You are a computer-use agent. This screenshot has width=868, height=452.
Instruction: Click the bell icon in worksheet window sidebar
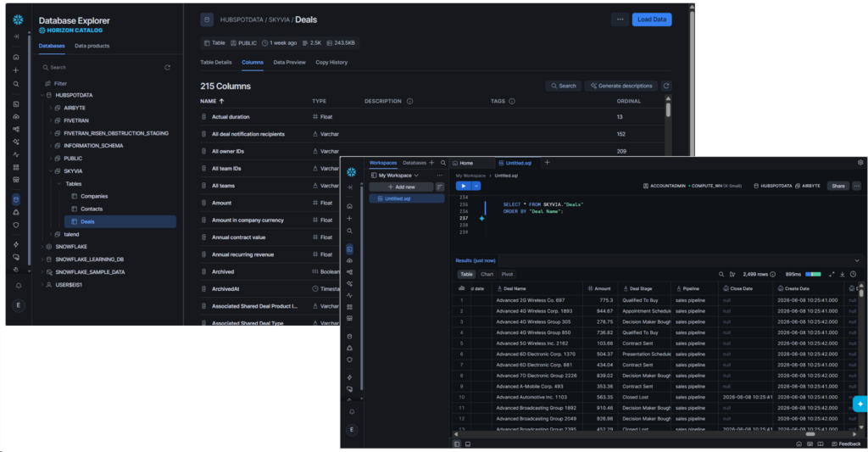pos(352,412)
